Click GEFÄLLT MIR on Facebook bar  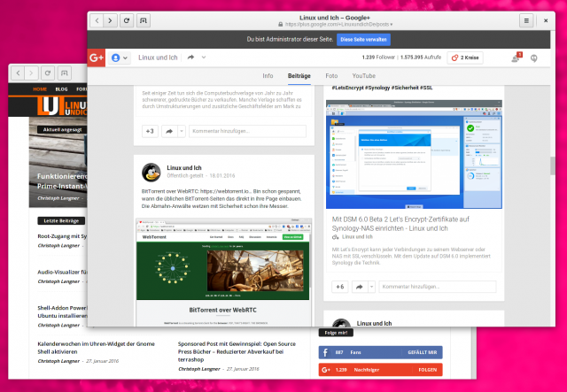coord(423,352)
